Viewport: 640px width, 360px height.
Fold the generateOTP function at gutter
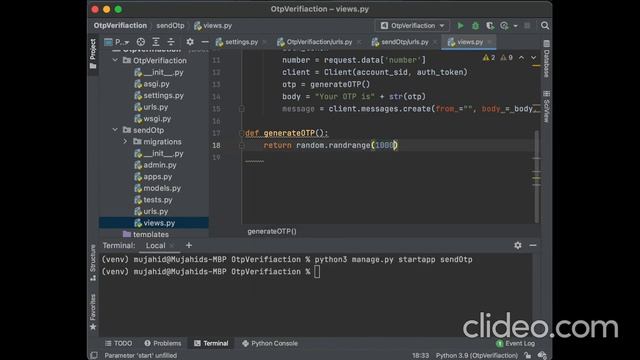click(x=241, y=133)
